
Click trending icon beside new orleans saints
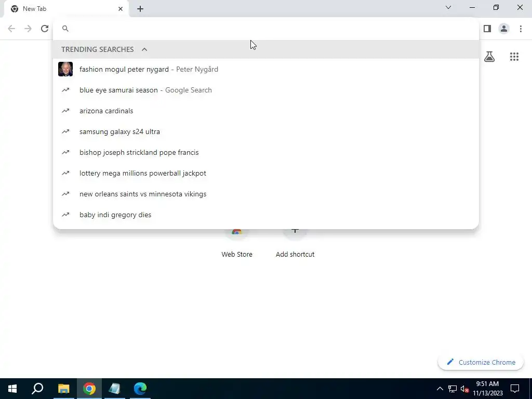[x=65, y=194]
